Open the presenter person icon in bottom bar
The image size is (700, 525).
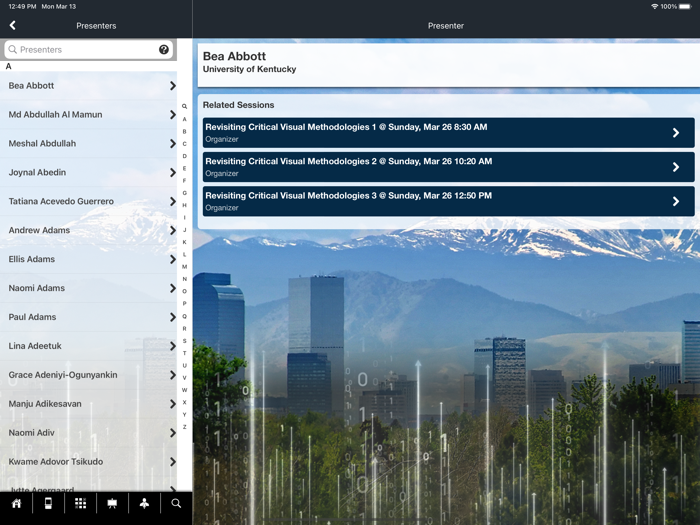(x=144, y=504)
